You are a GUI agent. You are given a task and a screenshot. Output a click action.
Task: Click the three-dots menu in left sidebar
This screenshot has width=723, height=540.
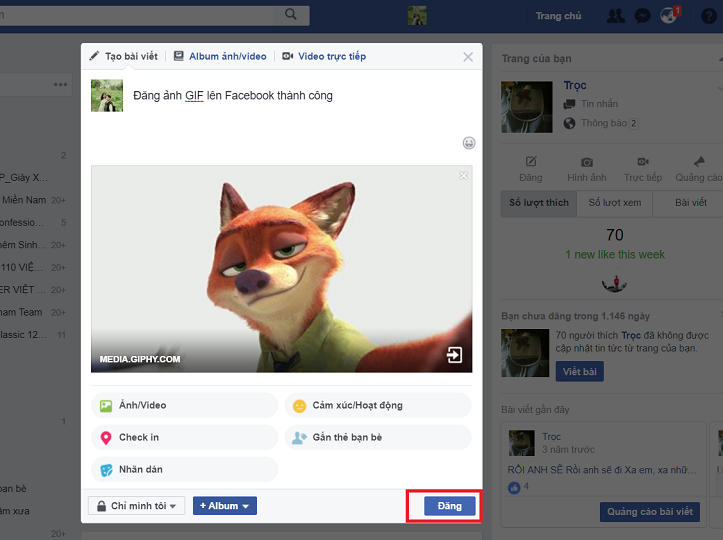click(60, 84)
